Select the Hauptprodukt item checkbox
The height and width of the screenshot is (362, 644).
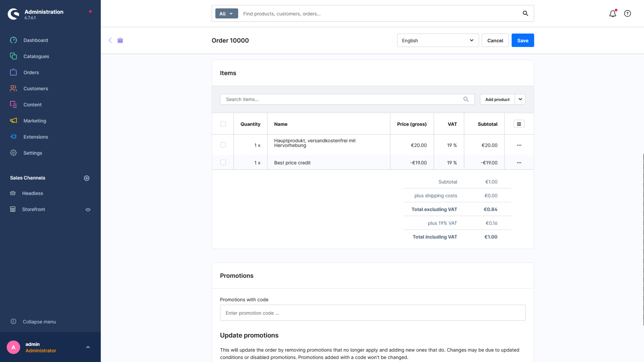click(x=223, y=145)
